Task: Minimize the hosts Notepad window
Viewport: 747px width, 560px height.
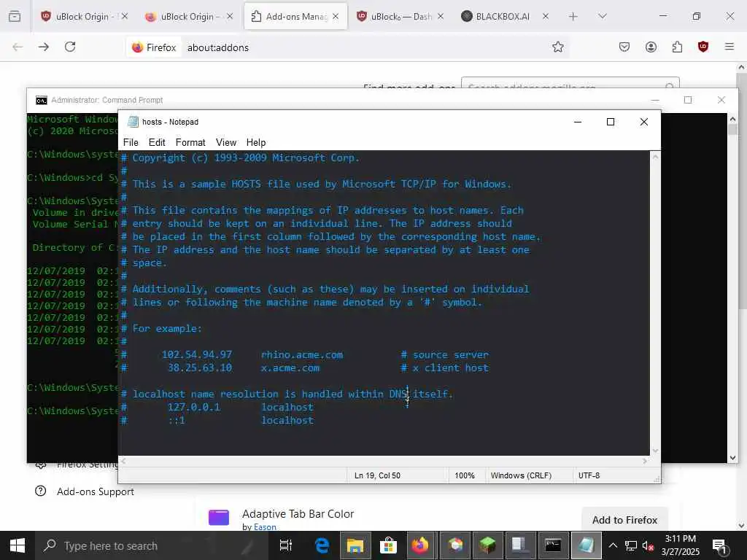Action: (578, 122)
